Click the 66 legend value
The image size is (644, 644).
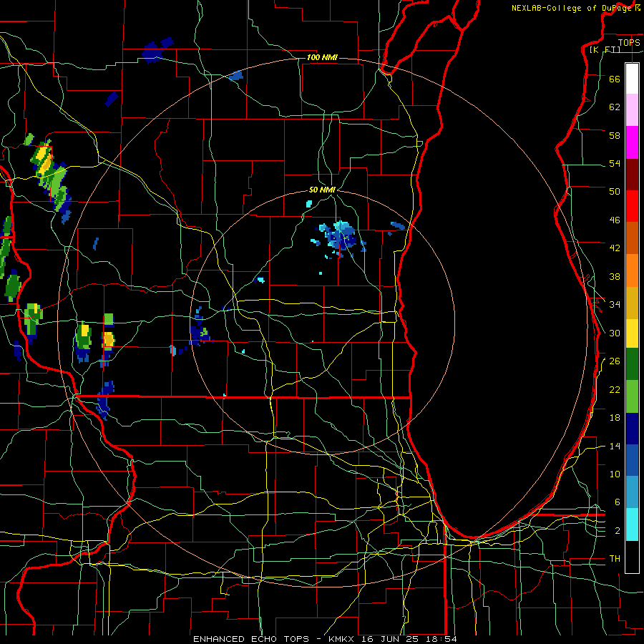point(615,79)
